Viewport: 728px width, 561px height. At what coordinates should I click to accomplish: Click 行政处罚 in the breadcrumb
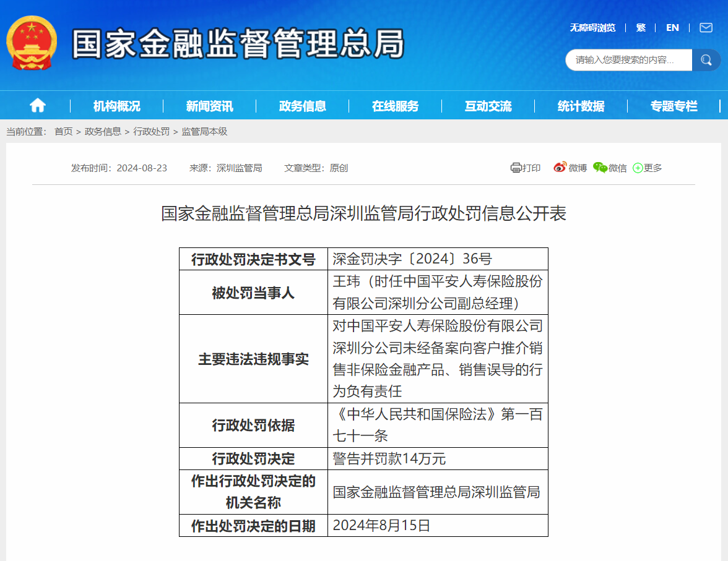[x=151, y=132]
